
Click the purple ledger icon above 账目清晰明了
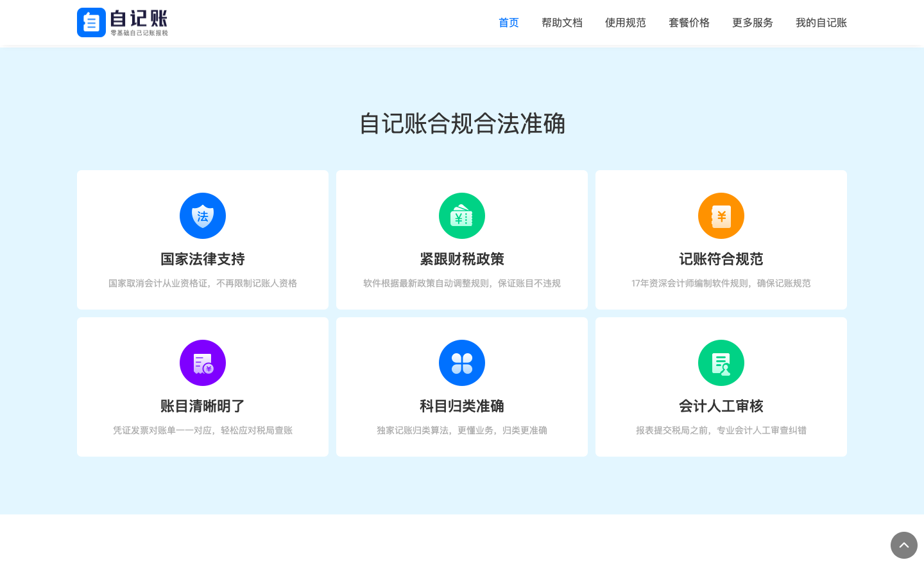coord(203,363)
